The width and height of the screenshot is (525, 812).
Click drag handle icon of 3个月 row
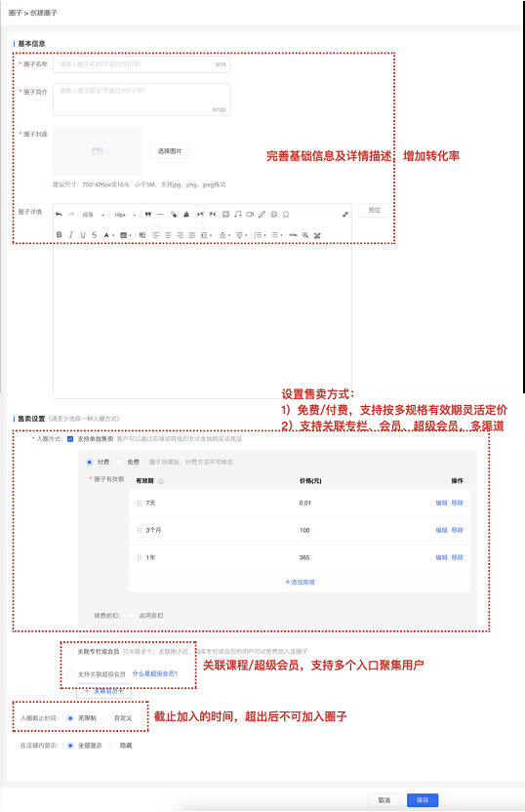coord(139,530)
